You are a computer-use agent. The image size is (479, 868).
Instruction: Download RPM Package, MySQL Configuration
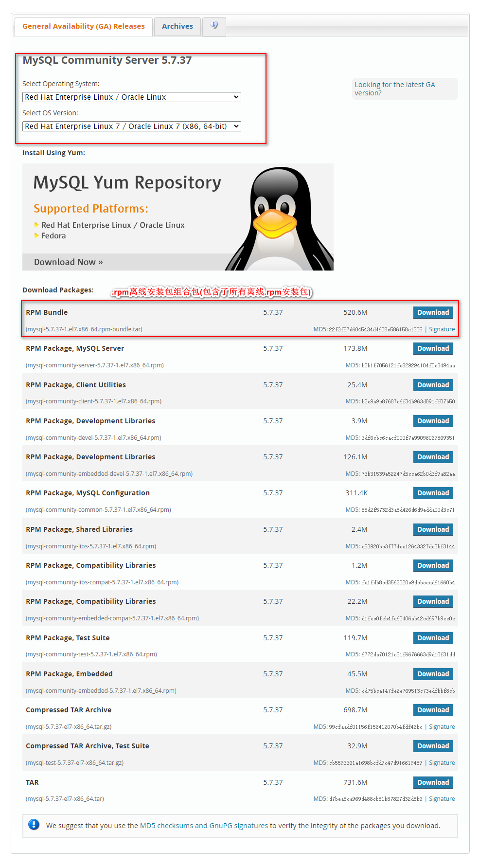433,493
